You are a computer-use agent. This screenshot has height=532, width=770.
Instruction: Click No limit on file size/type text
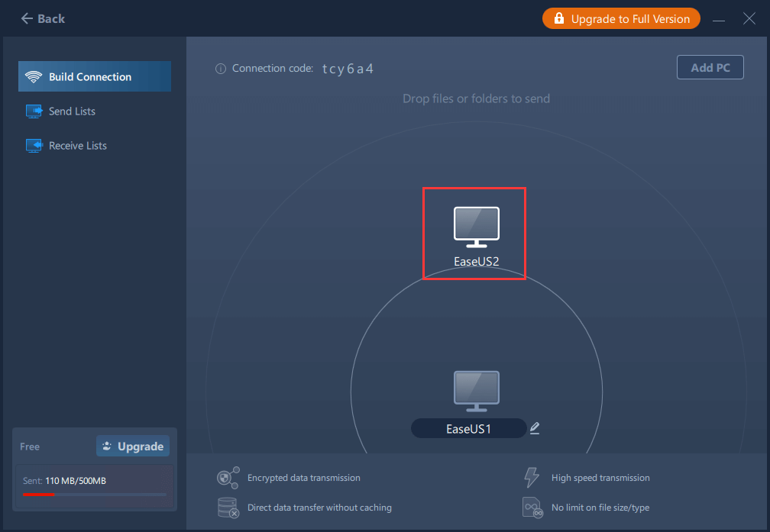(600, 508)
